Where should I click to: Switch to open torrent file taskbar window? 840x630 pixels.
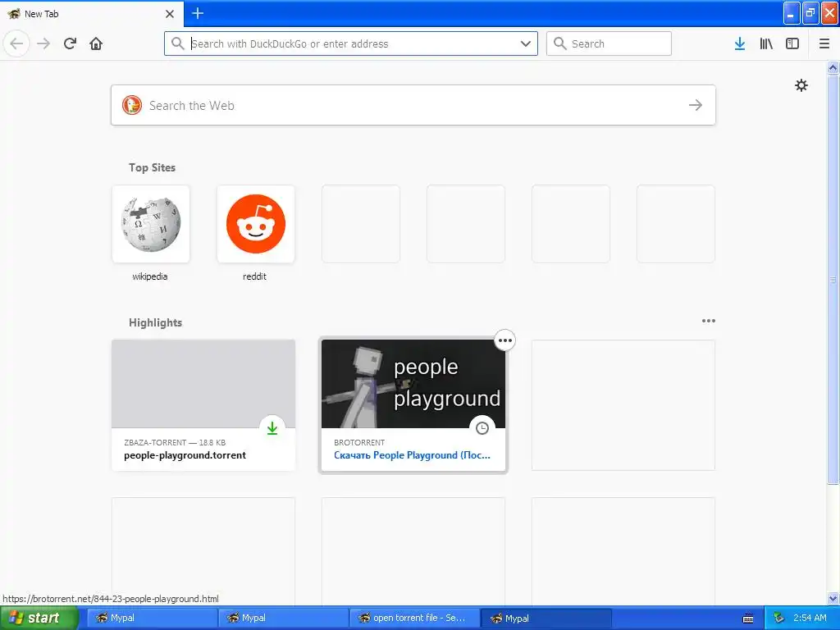(414, 618)
